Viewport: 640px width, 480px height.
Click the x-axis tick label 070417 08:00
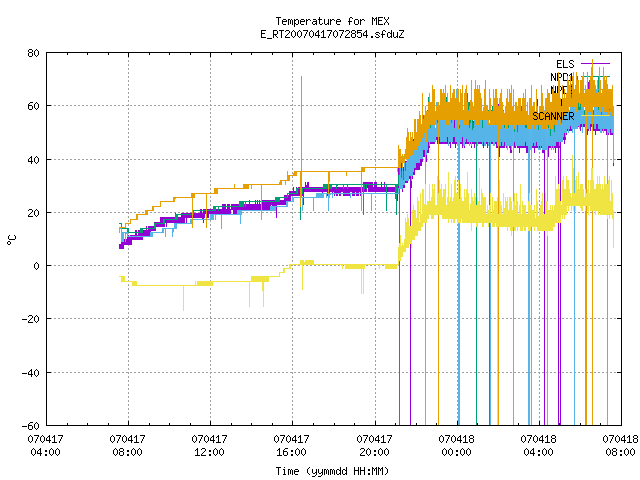pos(127,445)
